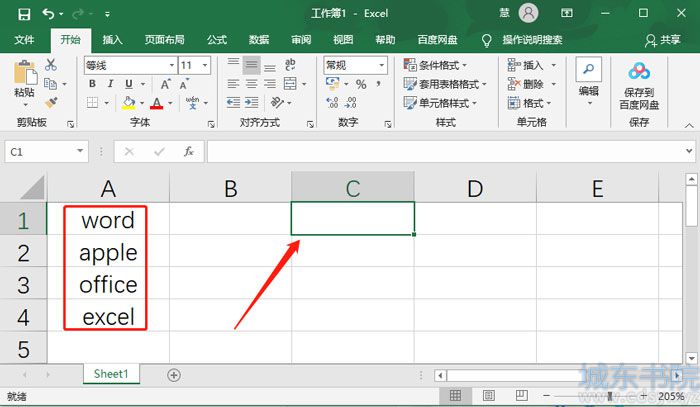Viewport: 700px width, 407px height.
Task: Decrease font size with smaller A icon
Action: (x=184, y=84)
